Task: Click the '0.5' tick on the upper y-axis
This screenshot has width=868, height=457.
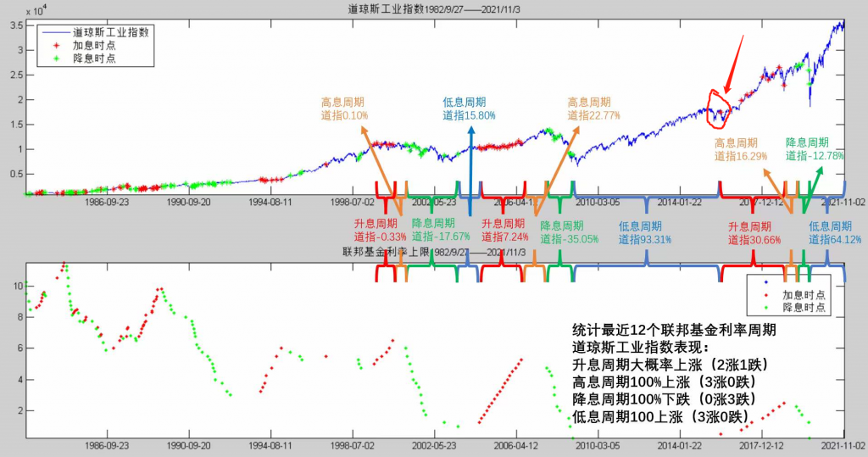Action: coord(17,174)
